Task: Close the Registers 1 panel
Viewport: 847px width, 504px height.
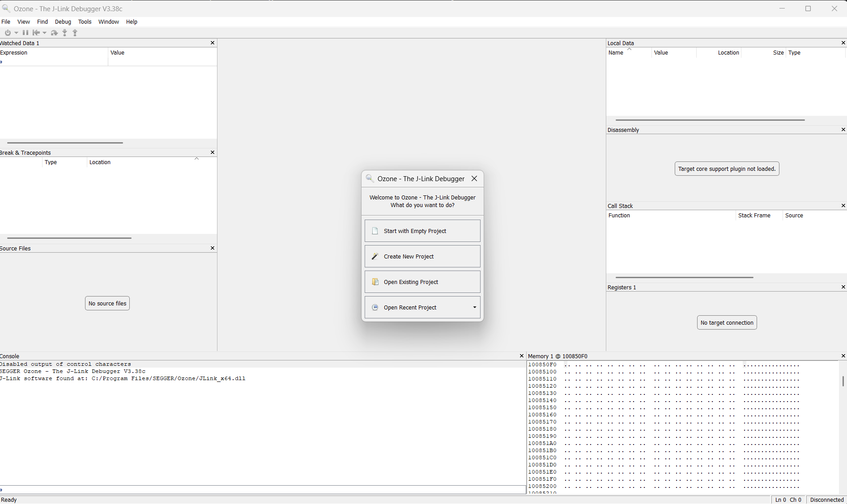Action: 843,287
